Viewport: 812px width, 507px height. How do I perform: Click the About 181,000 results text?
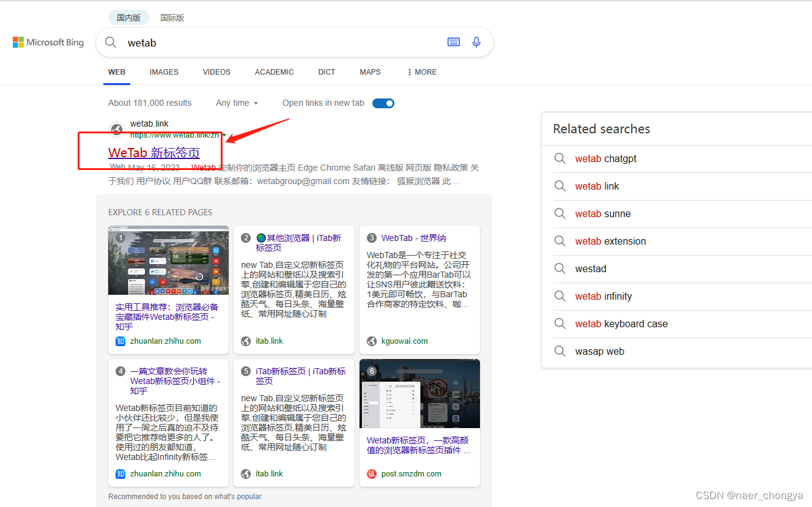[x=150, y=103]
